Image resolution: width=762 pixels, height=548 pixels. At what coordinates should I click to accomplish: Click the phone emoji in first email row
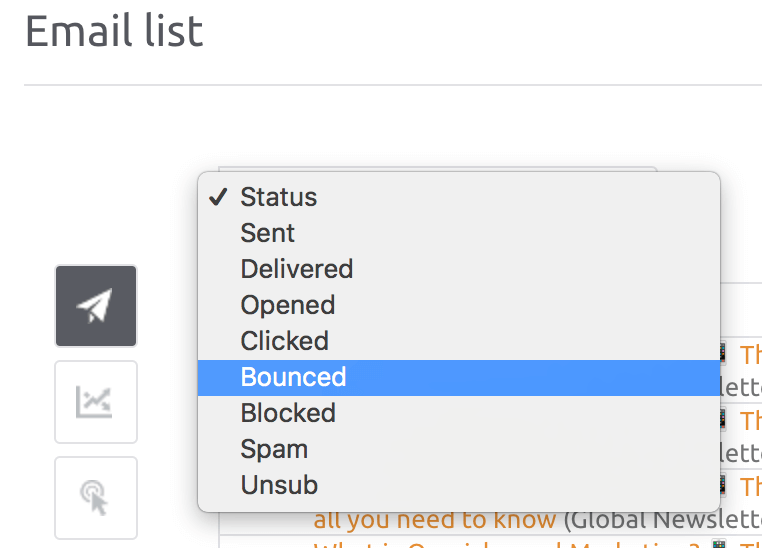[722, 353]
